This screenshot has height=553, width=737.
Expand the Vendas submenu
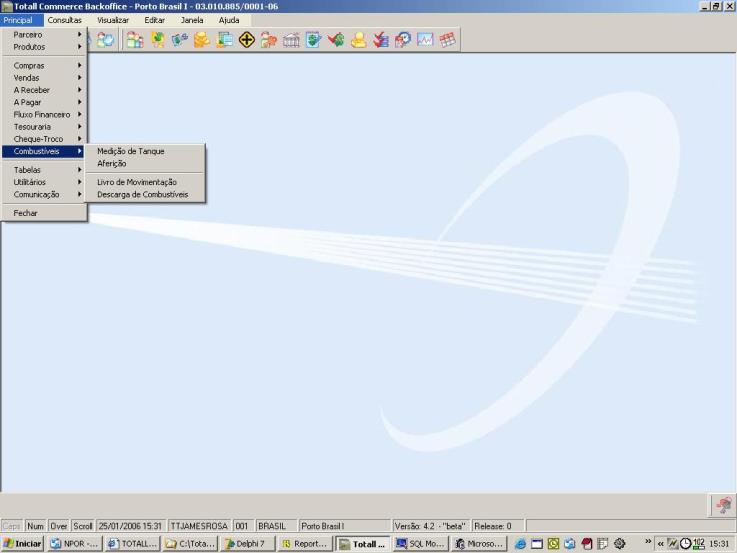[x=44, y=78]
